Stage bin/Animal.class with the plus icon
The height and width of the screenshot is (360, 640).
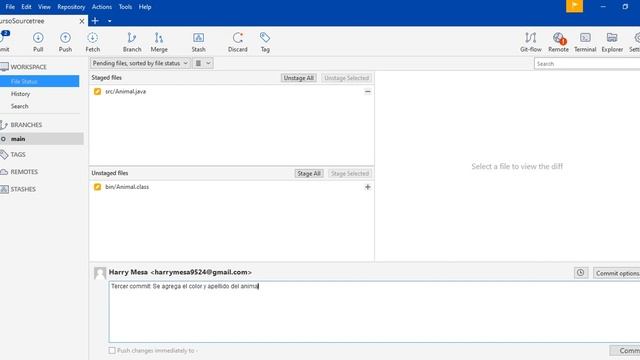click(x=367, y=187)
